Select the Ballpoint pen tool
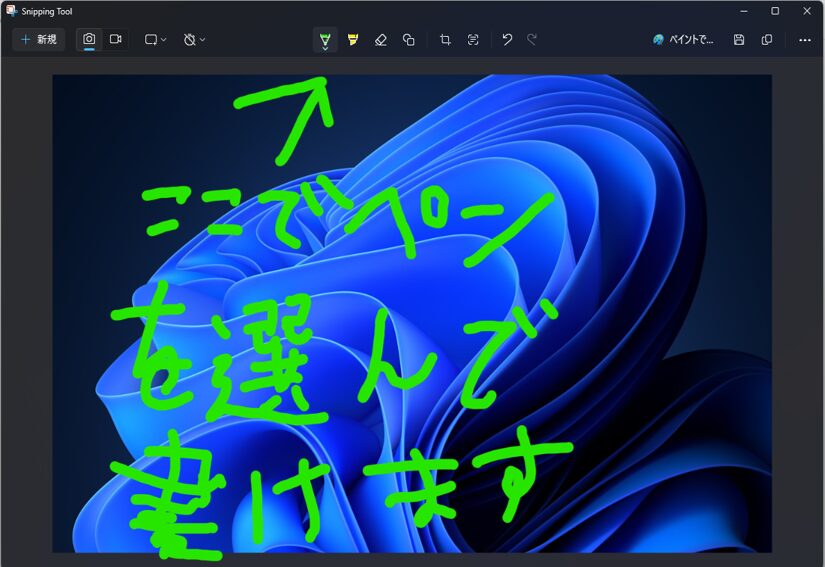The width and height of the screenshot is (825, 567). click(x=325, y=40)
